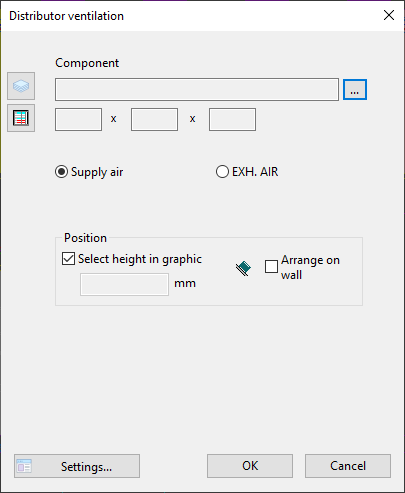Click the icon inside the Settings button
This screenshot has height=493, width=405.
click(x=24, y=466)
